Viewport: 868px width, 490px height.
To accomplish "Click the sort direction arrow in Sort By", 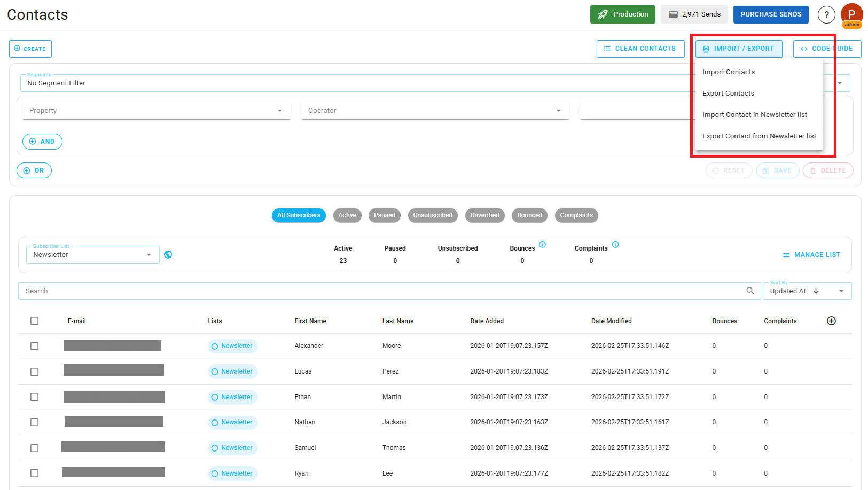I will tap(816, 291).
